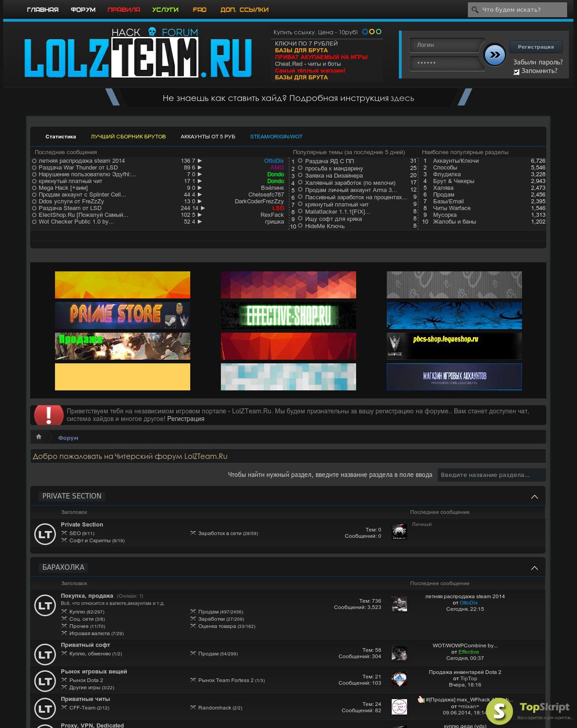Select the Статистика tab

pos(61,137)
